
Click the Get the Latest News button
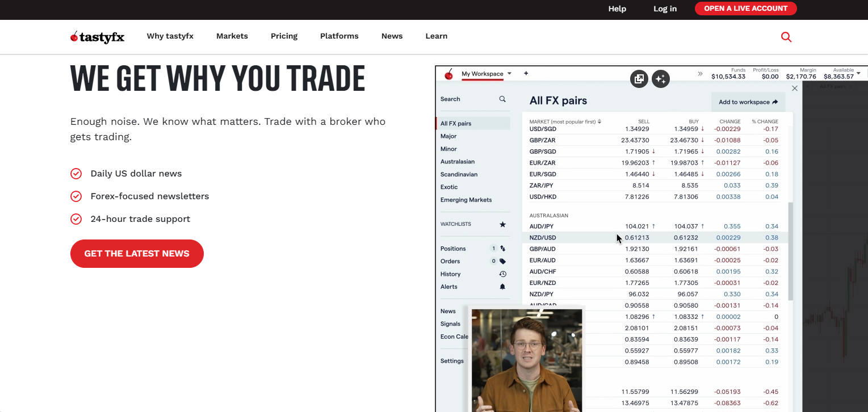click(137, 254)
